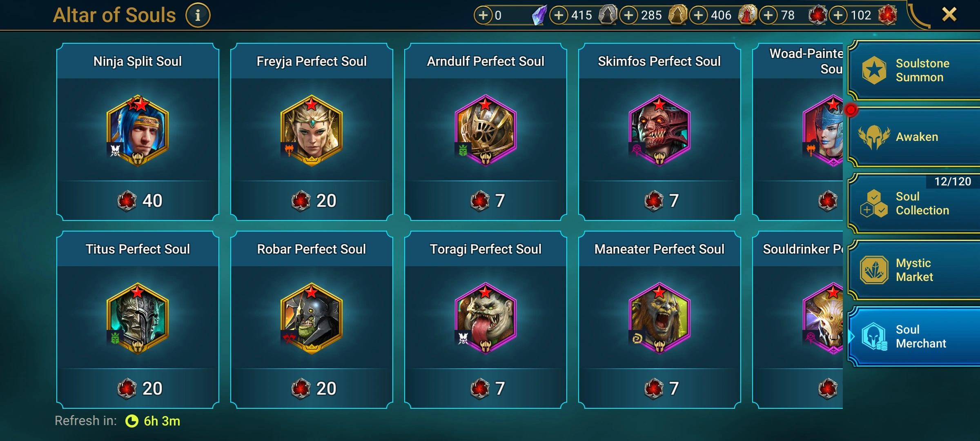Add more of the 415 soul currency

click(559, 16)
